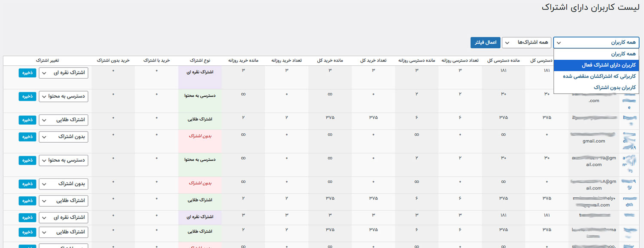
Task: Save the fourth row's subscription change
Action: (x=27, y=137)
